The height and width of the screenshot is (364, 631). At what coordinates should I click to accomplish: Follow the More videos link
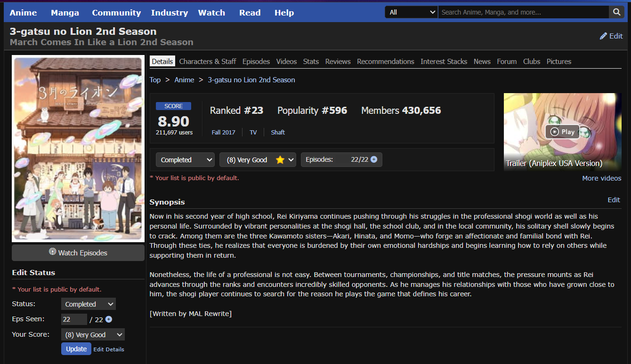[601, 178]
